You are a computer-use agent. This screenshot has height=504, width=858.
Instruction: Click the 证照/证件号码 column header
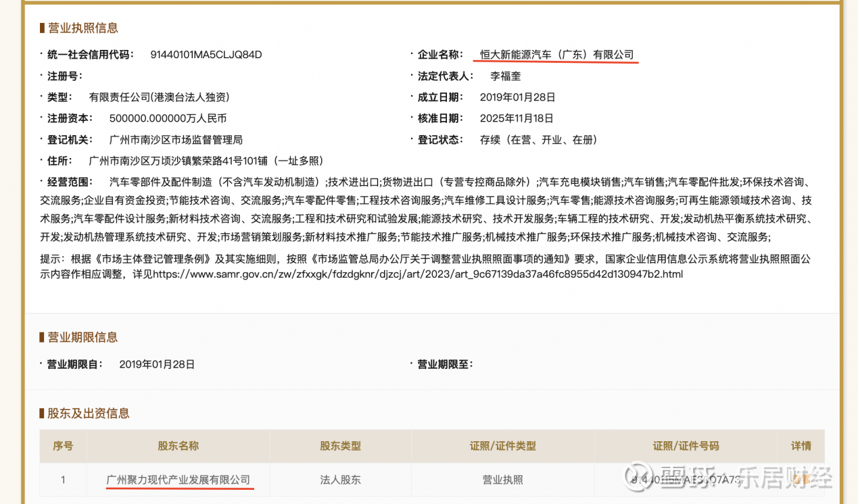click(686, 446)
